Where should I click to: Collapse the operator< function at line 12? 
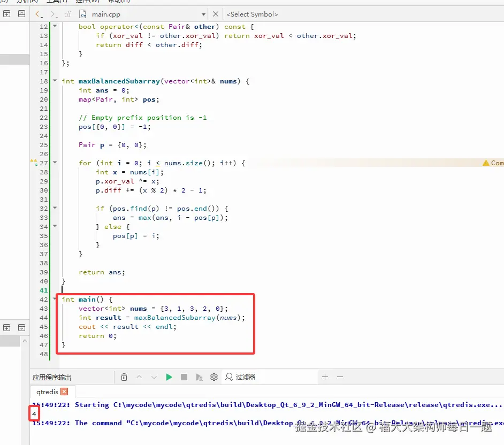click(55, 26)
